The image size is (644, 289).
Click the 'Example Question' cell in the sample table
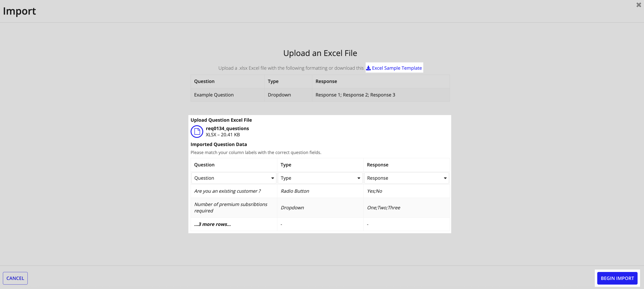tap(228, 94)
